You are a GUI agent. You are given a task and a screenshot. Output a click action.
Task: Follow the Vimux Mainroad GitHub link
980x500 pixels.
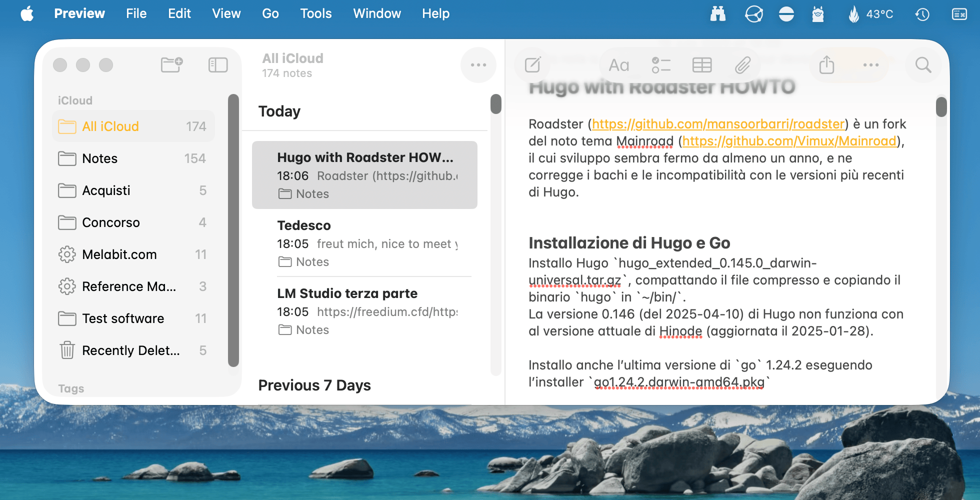click(789, 141)
